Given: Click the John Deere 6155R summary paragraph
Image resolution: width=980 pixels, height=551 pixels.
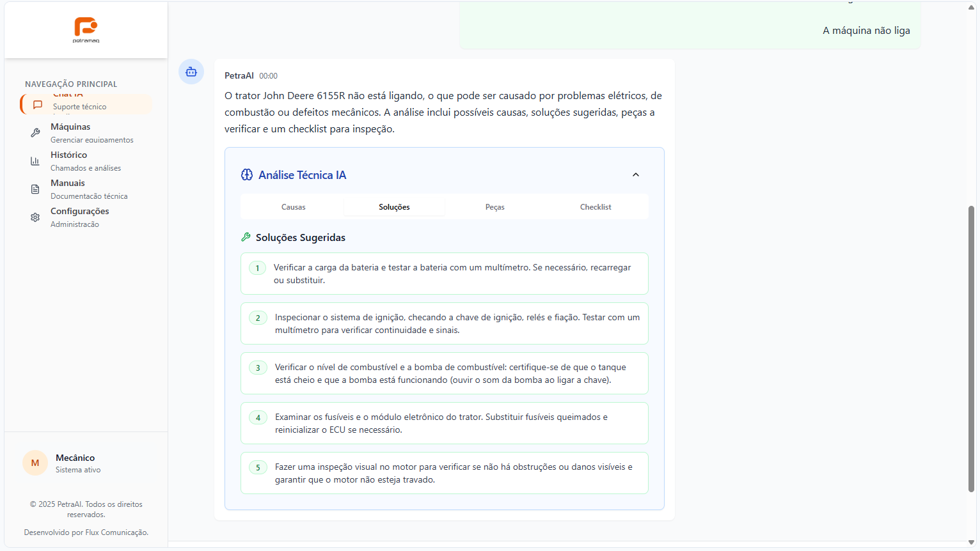Looking at the screenshot, I should tap(443, 113).
